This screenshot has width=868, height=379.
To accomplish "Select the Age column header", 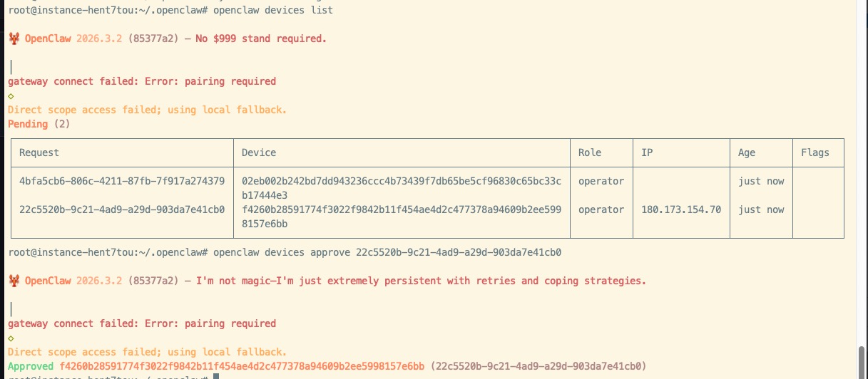I will (x=747, y=152).
